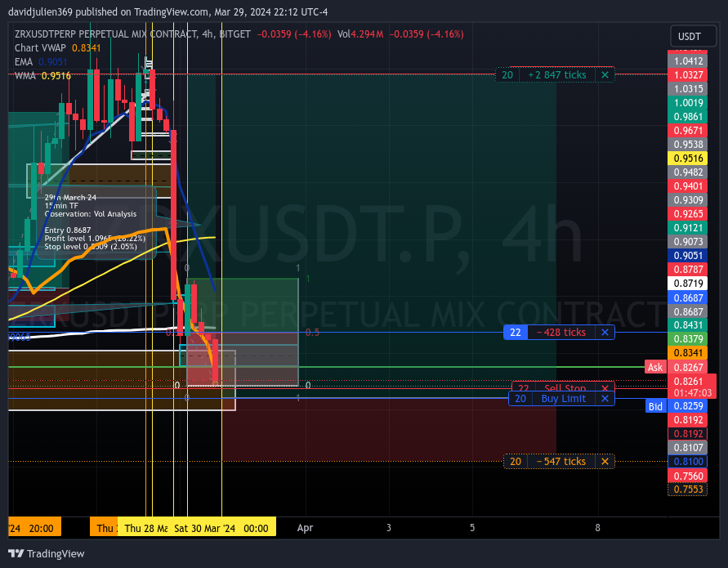Select the yellow 0.9516 WMA price label
Image resolution: width=728 pixels, height=568 pixels.
pos(688,159)
